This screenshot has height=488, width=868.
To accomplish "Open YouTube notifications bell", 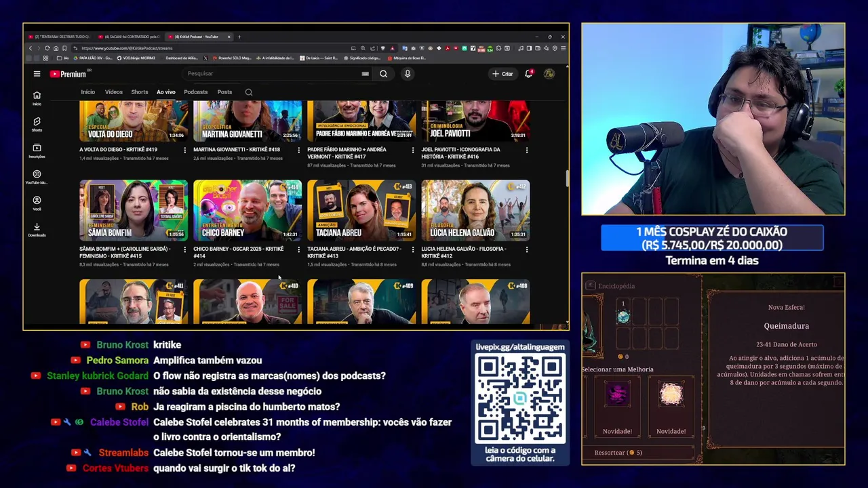I will (528, 74).
